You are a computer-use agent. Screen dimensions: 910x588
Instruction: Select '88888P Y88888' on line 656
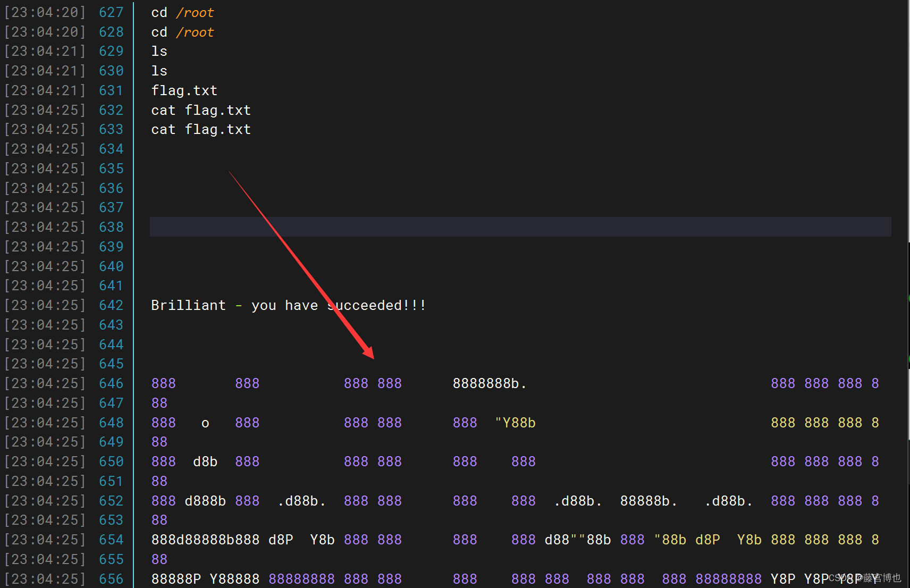[x=205, y=578]
